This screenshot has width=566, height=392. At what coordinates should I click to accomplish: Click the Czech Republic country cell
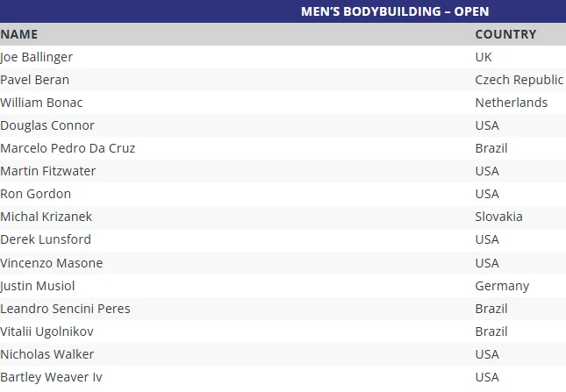tap(519, 80)
